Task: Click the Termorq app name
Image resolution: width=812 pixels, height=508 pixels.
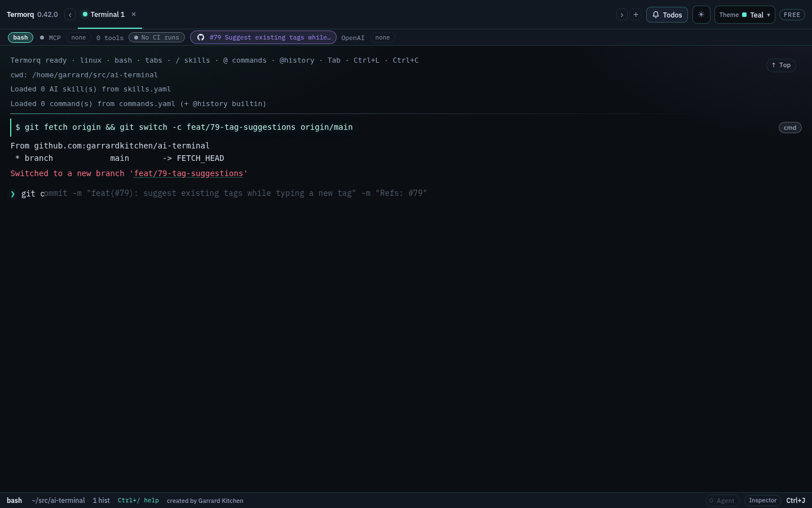Action: click(20, 15)
